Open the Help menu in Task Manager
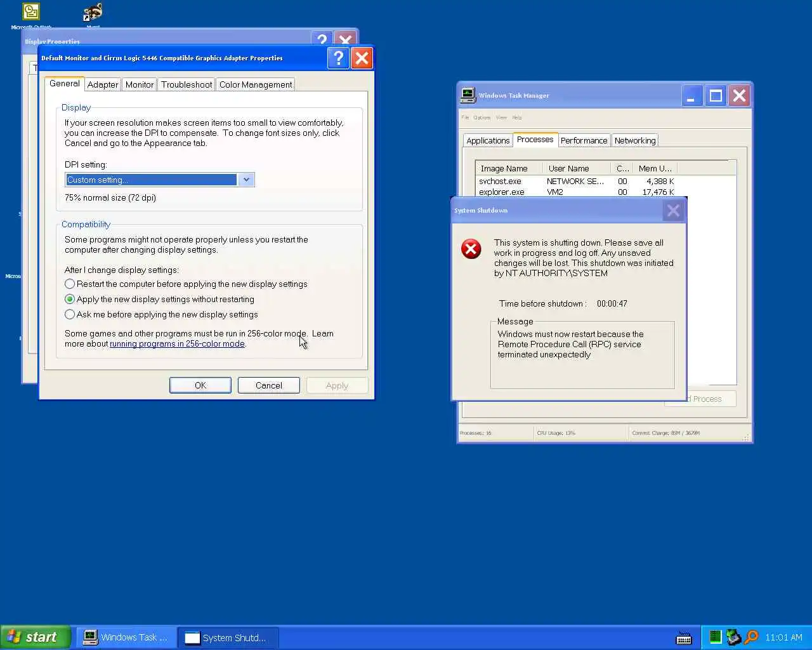 [517, 117]
